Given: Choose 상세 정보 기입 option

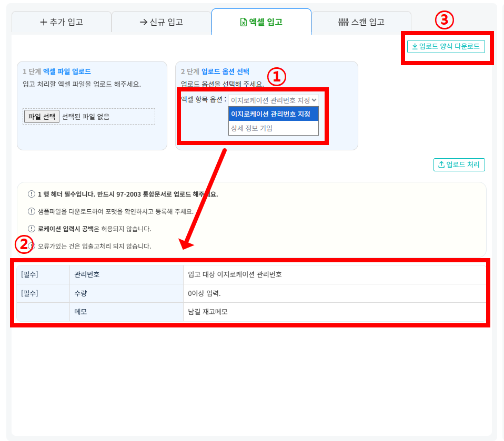Looking at the screenshot, I should point(273,128).
